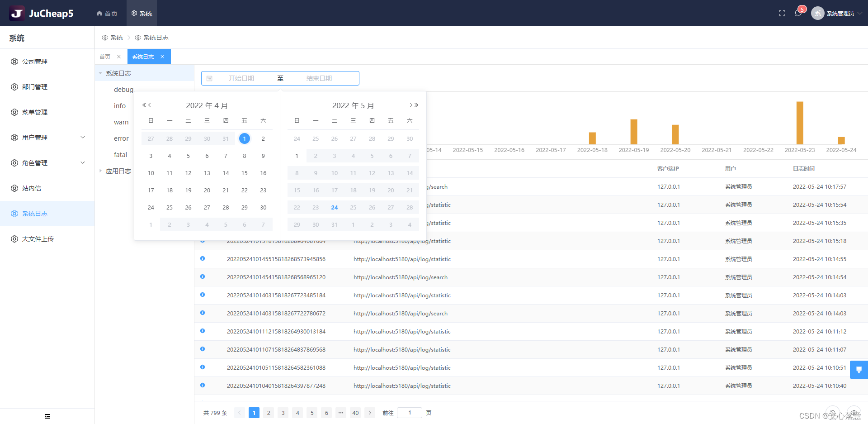
Task: Go to pagination page 3
Action: [x=283, y=413]
